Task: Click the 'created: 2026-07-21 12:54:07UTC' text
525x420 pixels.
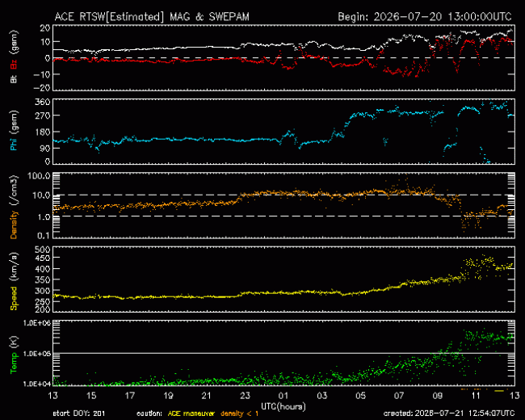Action: click(449, 414)
